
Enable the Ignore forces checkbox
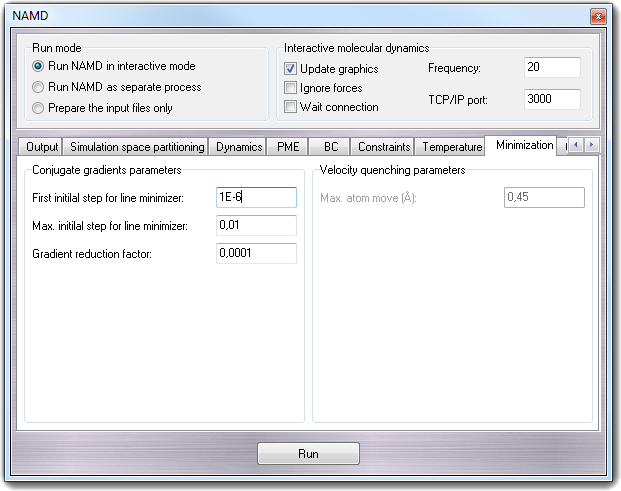[x=290, y=88]
